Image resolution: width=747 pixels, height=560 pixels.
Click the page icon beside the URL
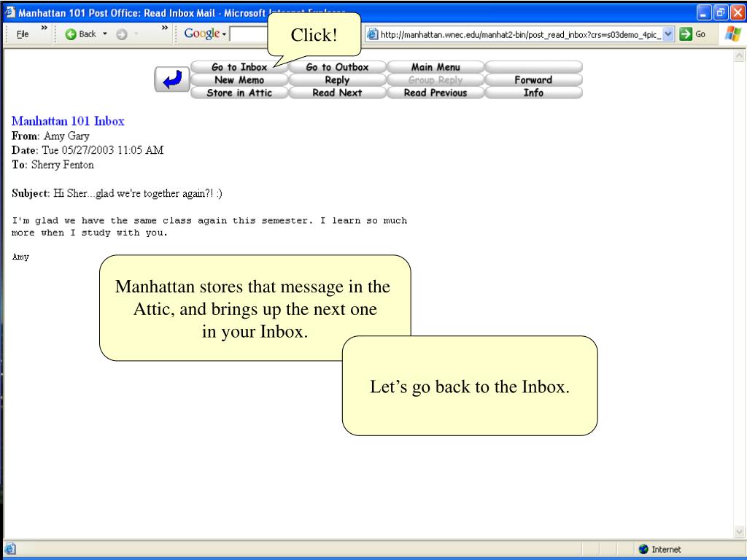pyautogui.click(x=373, y=34)
